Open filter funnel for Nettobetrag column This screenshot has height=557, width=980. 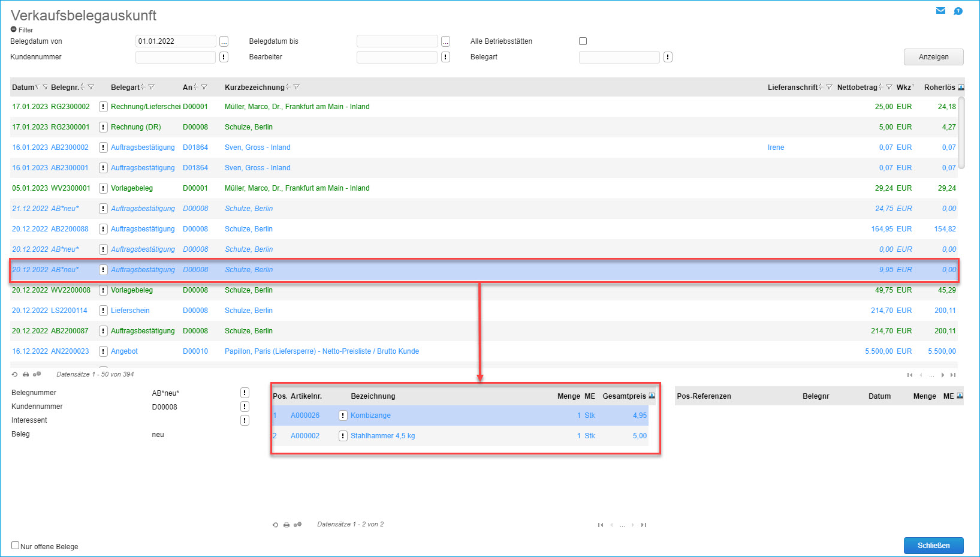(889, 88)
